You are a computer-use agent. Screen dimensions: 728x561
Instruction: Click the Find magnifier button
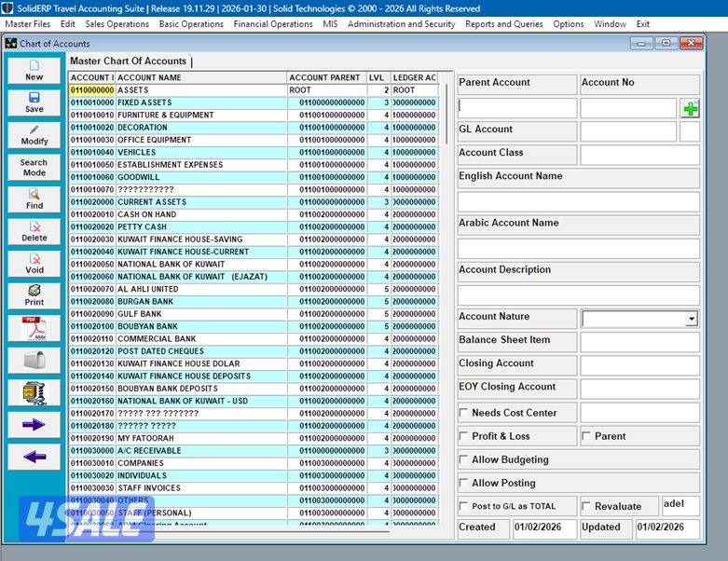(34, 199)
